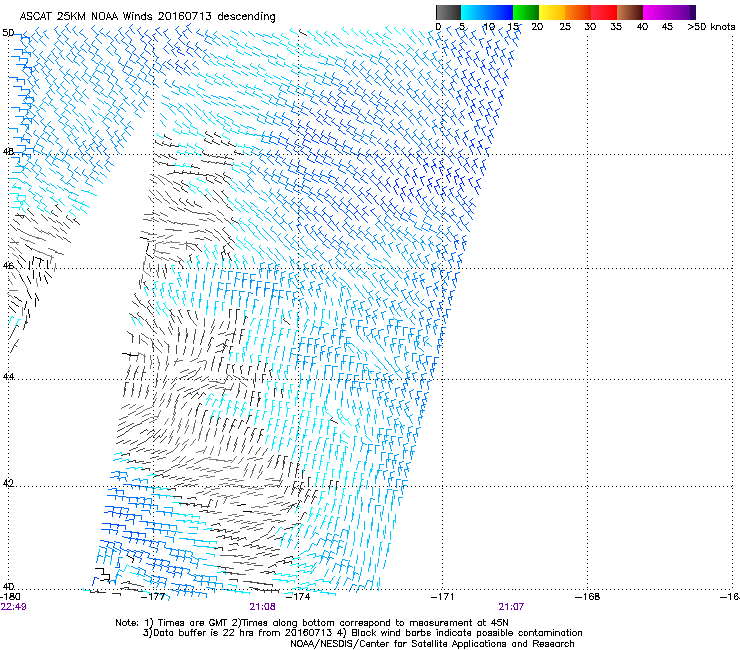Click the '20' label under the color scale

click(537, 27)
